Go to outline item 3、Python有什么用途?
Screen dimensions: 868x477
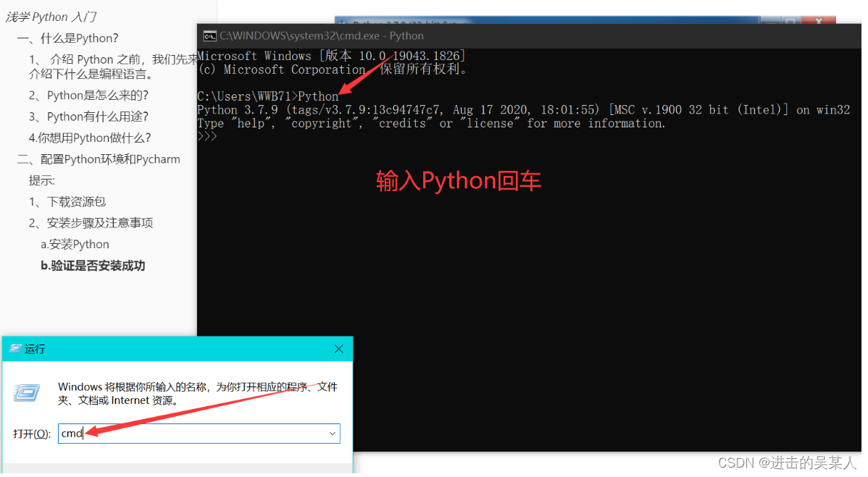tap(88, 117)
